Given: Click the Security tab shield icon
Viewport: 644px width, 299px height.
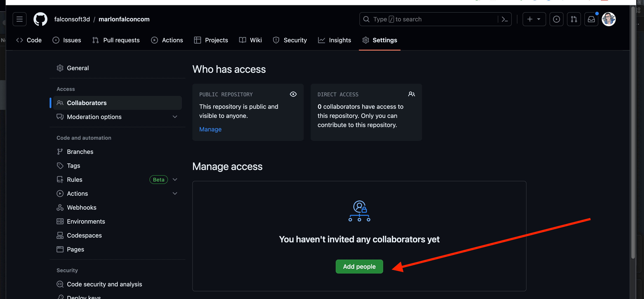Looking at the screenshot, I should click(x=276, y=40).
